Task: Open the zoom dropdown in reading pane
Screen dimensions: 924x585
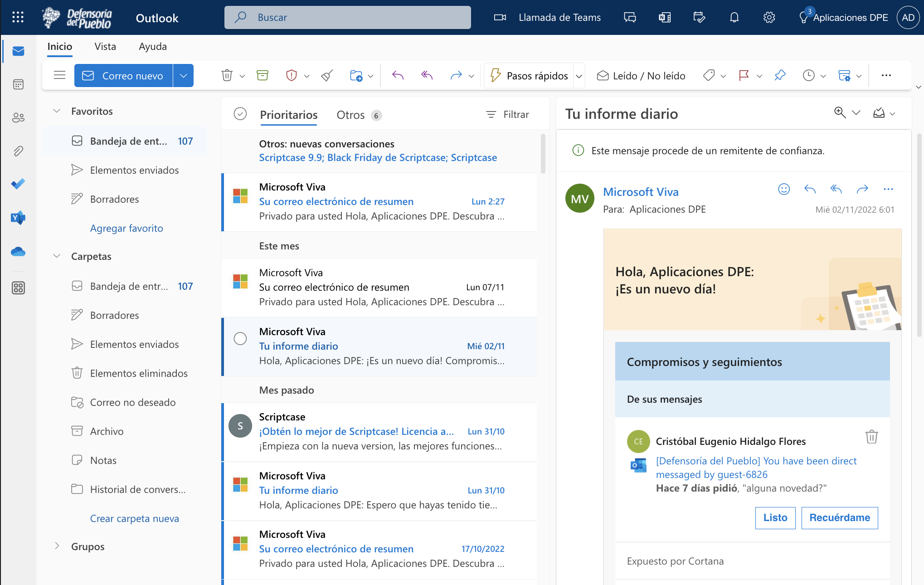Action: coord(856,113)
